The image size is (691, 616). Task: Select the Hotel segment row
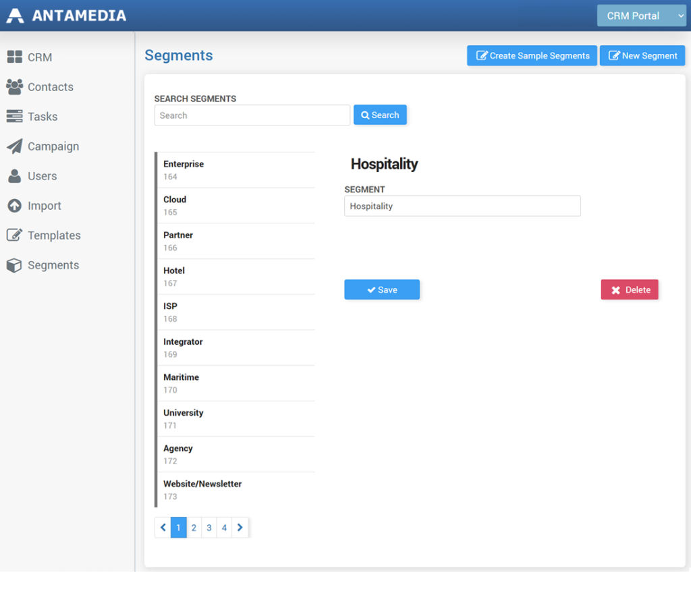(x=236, y=277)
